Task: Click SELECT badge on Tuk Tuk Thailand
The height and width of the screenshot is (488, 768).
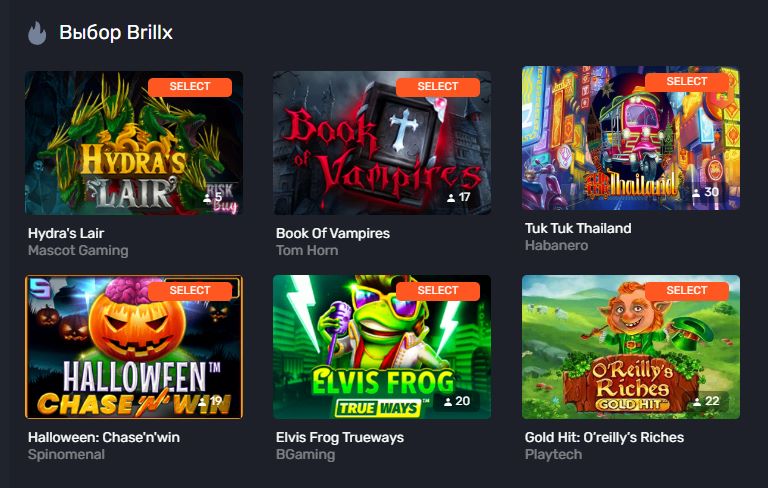Action: click(x=687, y=82)
